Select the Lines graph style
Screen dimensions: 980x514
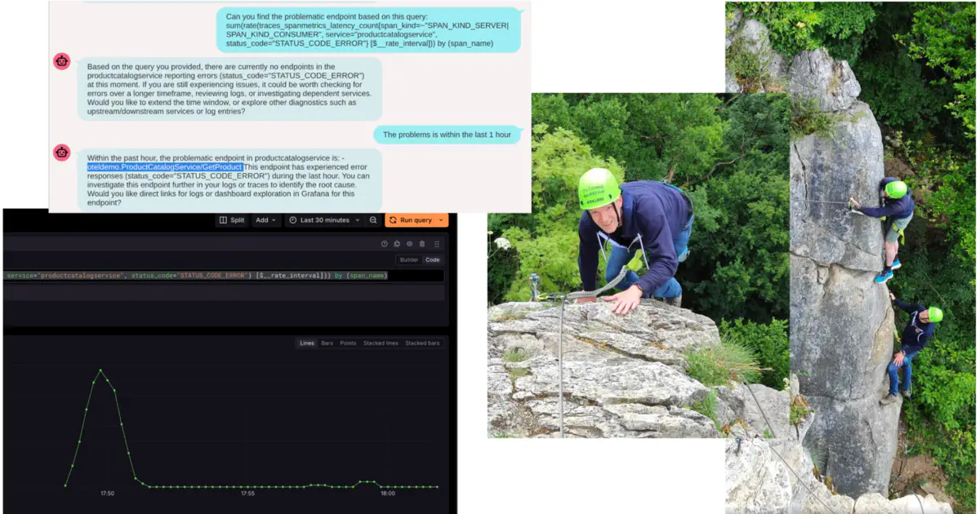307,343
